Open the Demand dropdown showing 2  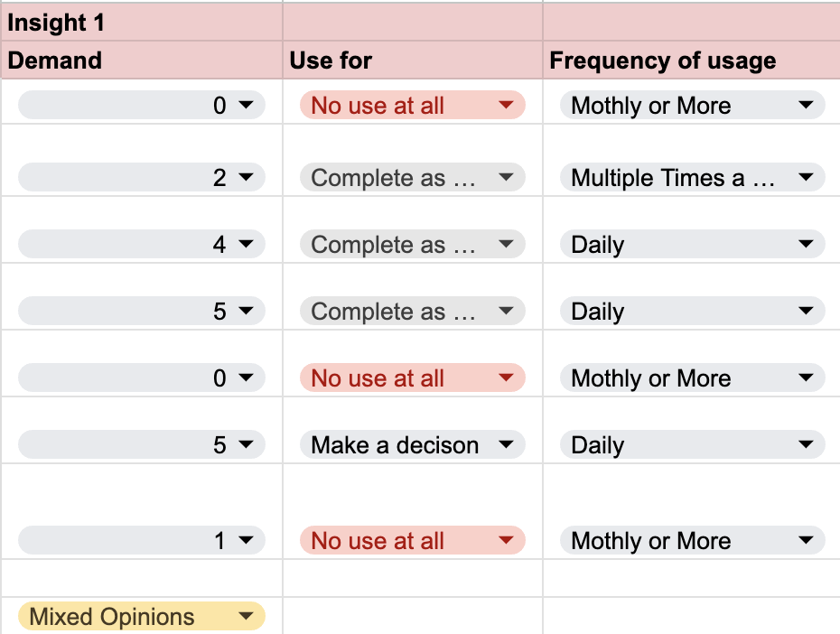point(142,177)
